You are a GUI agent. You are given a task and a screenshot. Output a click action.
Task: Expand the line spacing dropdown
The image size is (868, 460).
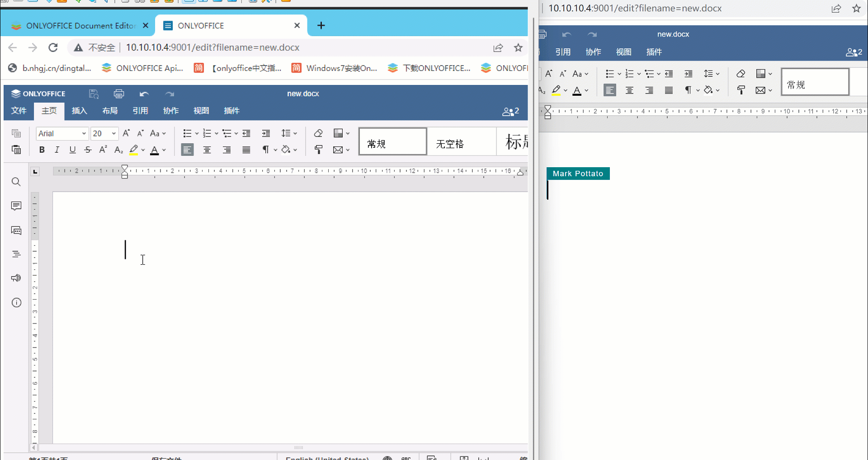tap(295, 133)
